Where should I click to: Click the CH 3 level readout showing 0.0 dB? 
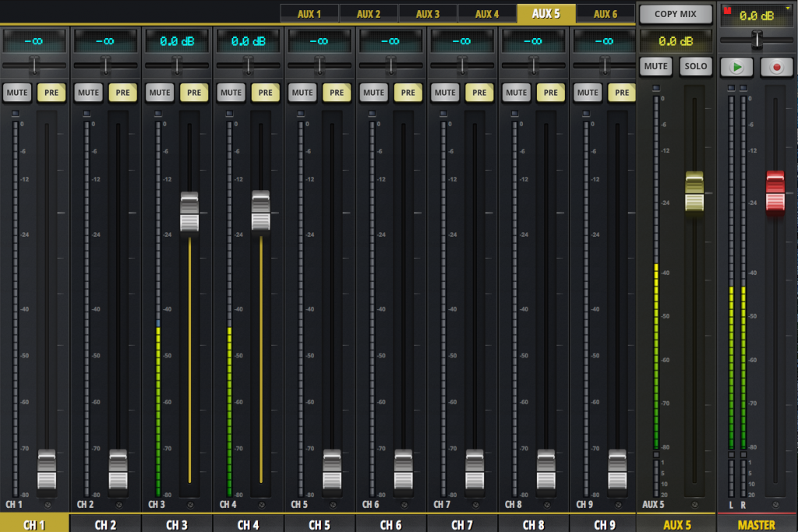coord(177,41)
